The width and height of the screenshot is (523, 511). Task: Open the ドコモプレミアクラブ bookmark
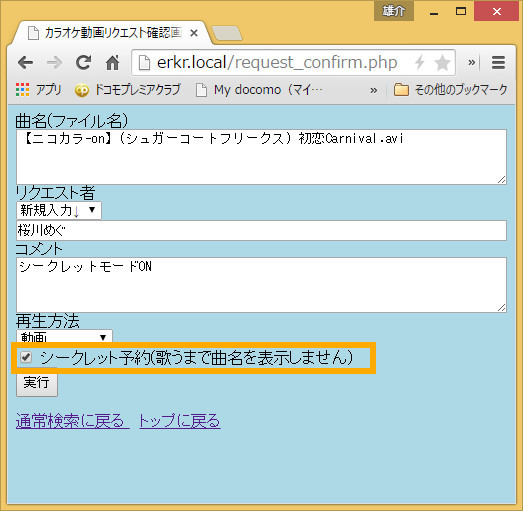(x=127, y=90)
